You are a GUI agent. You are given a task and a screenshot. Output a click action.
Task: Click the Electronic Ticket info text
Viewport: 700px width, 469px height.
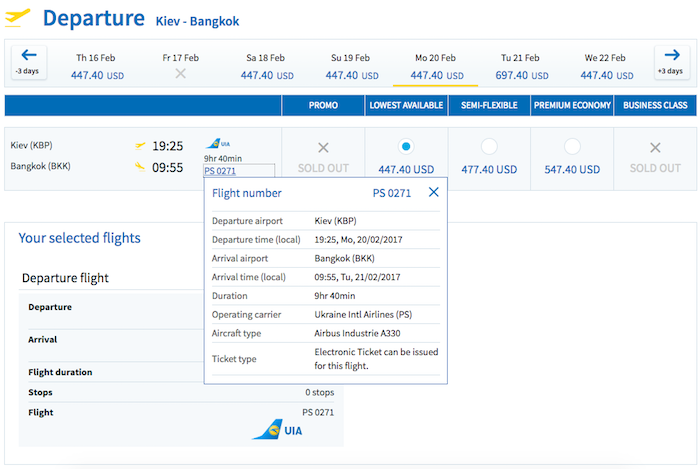376,359
